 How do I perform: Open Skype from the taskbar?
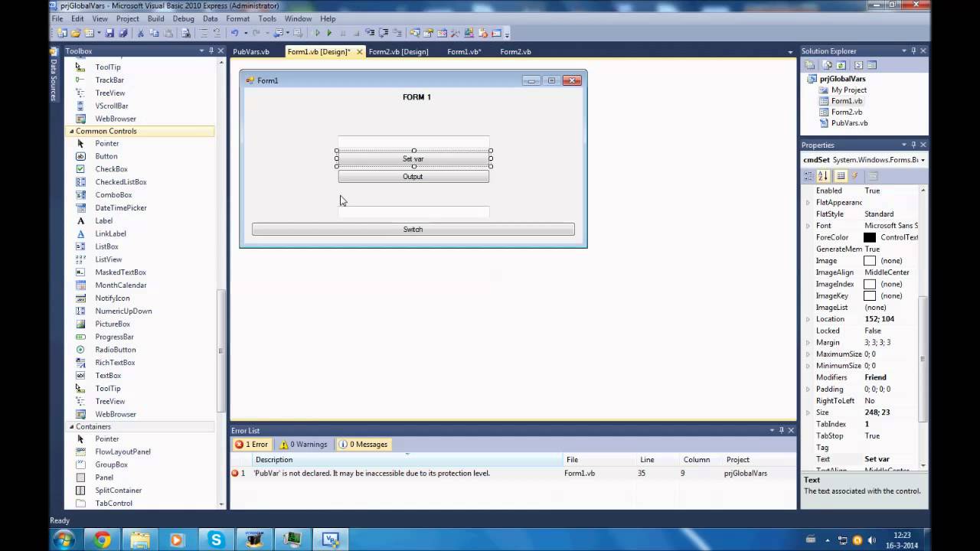pos(215,540)
